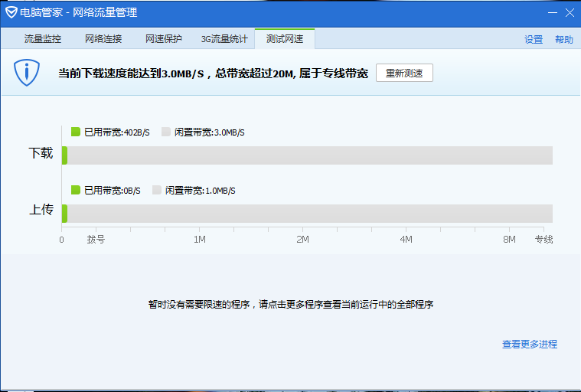
Task: Click the 电脑管家 shield logo in title bar
Action: (x=10, y=13)
